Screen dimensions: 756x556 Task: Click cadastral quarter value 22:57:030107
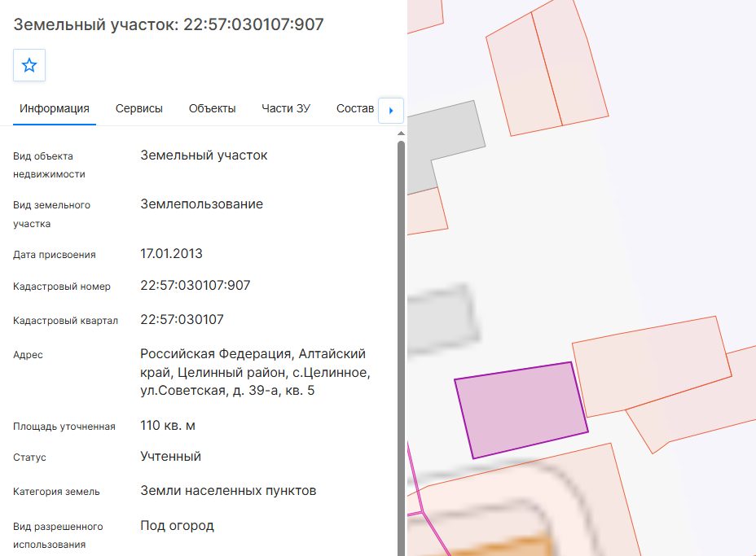[182, 319]
